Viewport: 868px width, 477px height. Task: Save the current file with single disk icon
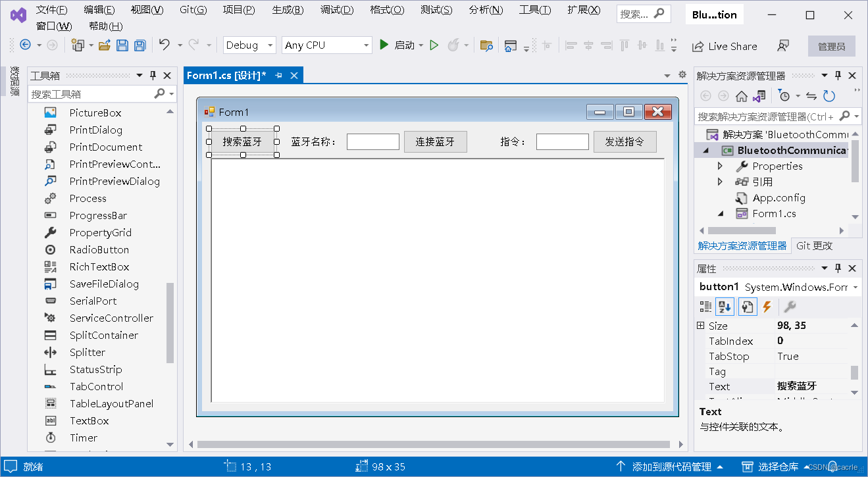coord(122,45)
